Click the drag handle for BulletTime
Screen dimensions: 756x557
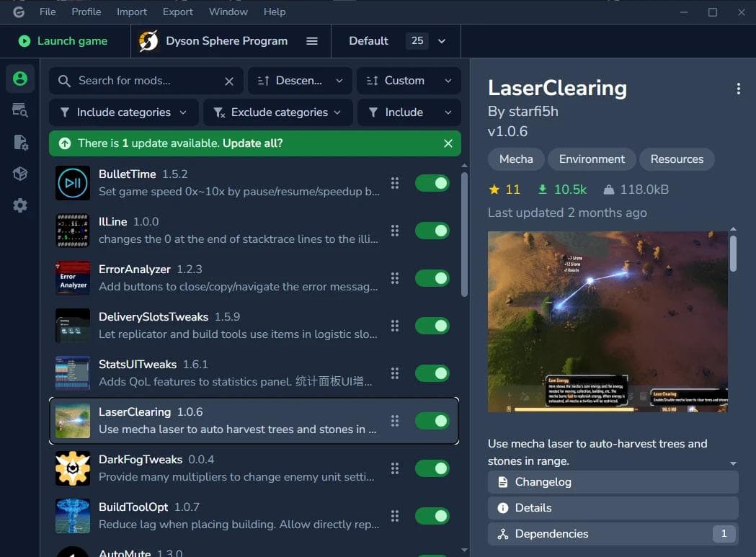coord(395,183)
